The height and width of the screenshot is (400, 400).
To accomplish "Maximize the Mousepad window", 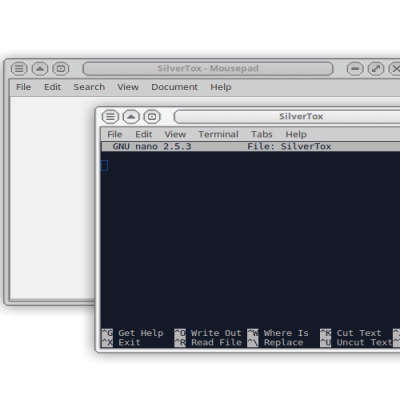I will [x=376, y=69].
